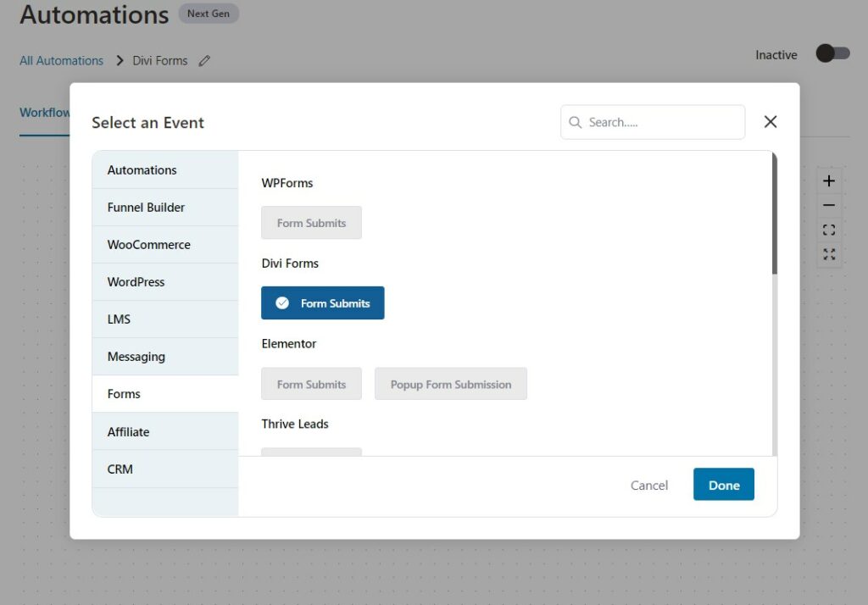The image size is (868, 605).
Task: Open the LMS event category
Action: (165, 319)
